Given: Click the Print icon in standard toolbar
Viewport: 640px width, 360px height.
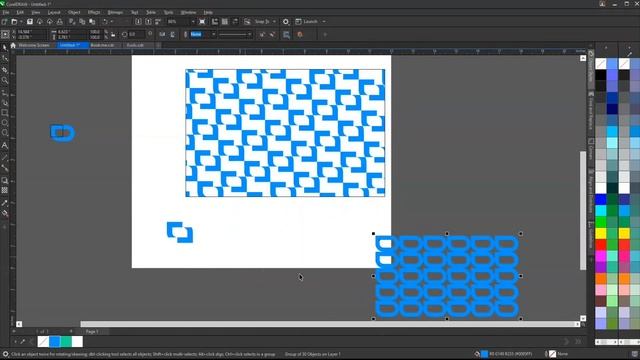Looking at the screenshot, I should [60, 22].
